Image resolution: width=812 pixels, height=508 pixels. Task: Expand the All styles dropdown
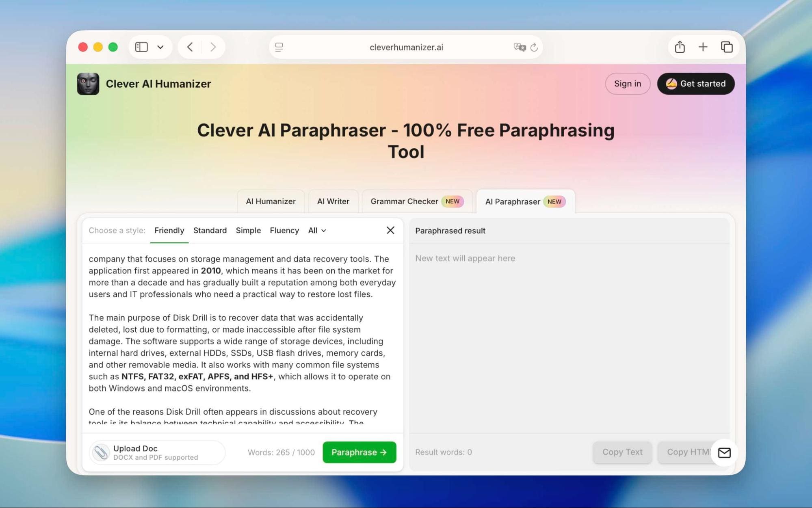317,231
